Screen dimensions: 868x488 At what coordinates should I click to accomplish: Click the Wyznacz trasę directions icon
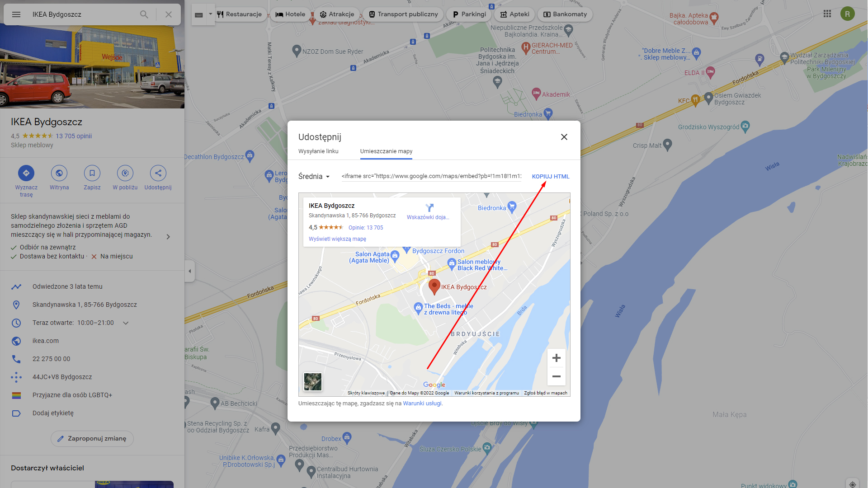[x=26, y=173]
